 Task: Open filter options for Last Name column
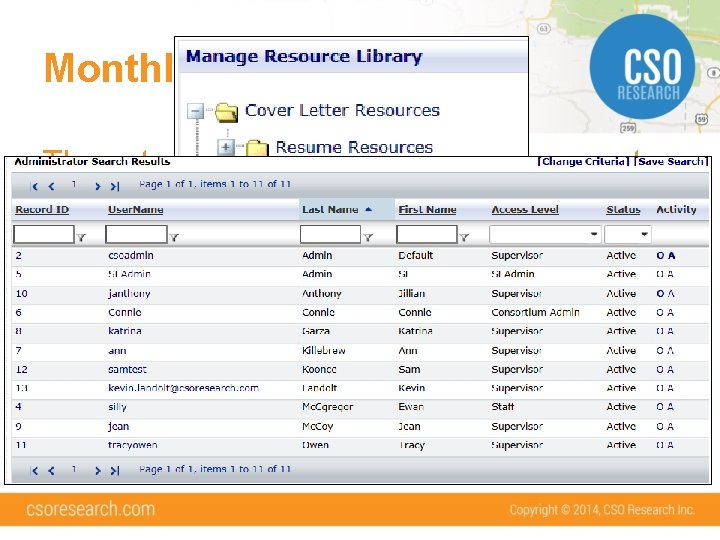tap(368, 237)
